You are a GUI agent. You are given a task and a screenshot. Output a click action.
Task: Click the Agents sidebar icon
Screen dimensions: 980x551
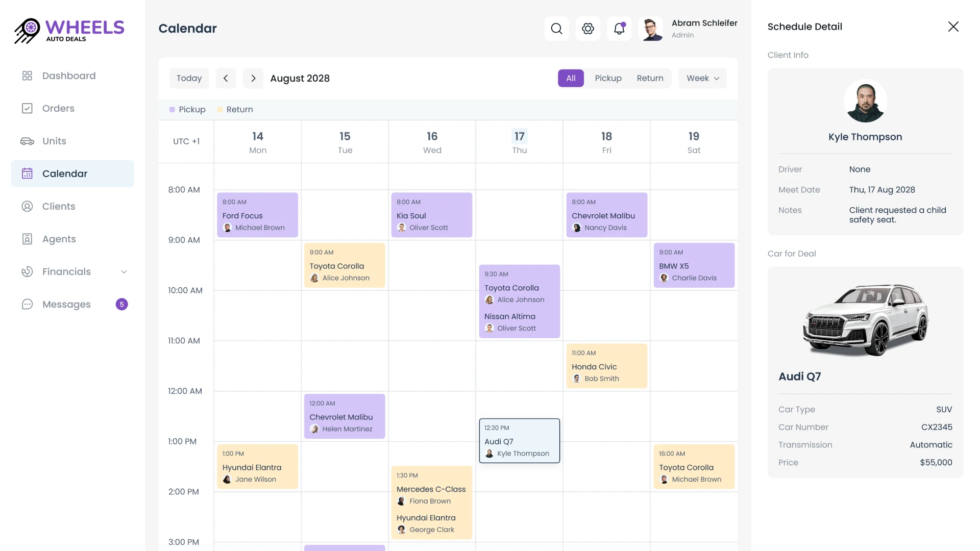tap(27, 239)
